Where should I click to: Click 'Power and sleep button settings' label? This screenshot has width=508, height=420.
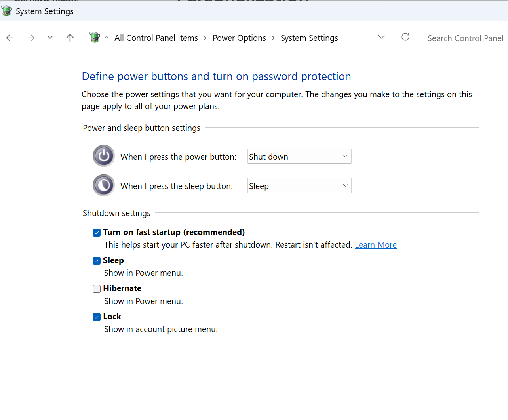coord(141,128)
